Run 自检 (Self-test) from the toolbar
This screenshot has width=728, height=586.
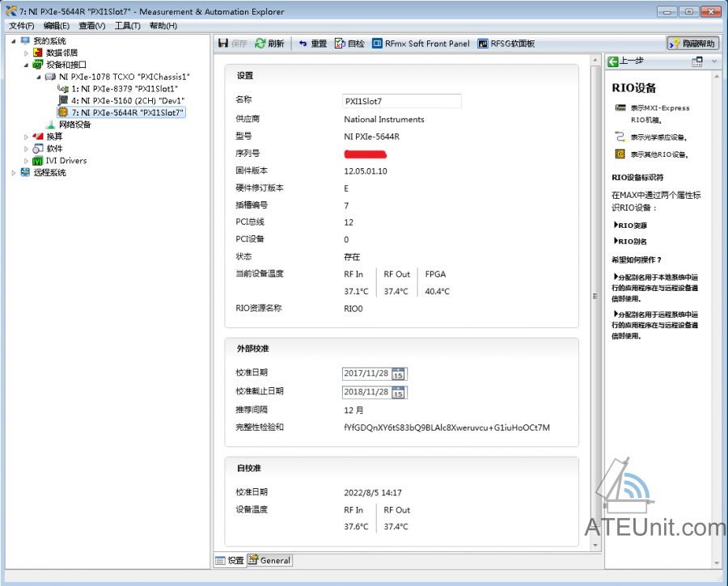click(x=349, y=44)
